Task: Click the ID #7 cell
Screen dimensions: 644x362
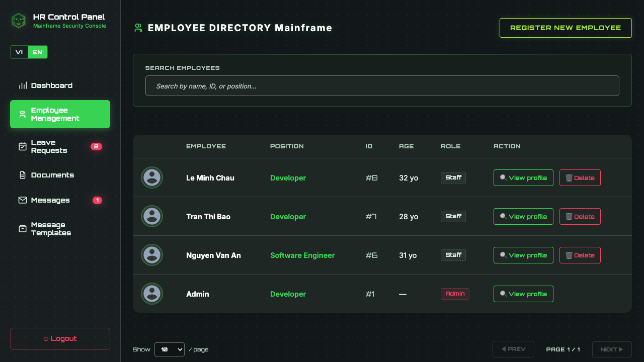Action: pos(371,216)
